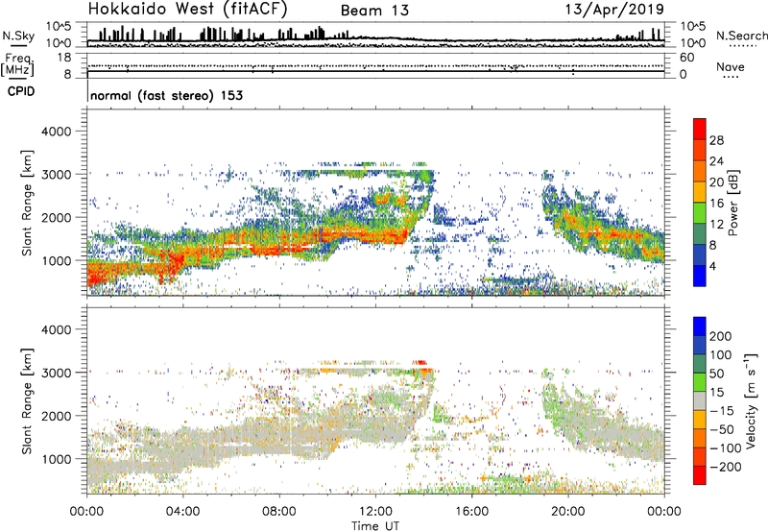Click the green velocity echoes near 19:30 UT
The width and height of the screenshot is (768, 532).
point(556,404)
